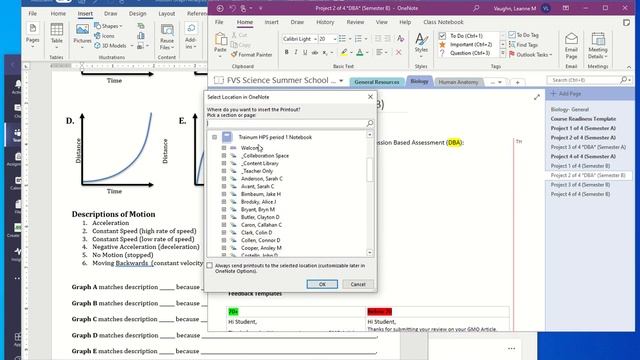Expand the _Collaboration Space section group
The height and width of the screenshot is (360, 640).
[224, 156]
